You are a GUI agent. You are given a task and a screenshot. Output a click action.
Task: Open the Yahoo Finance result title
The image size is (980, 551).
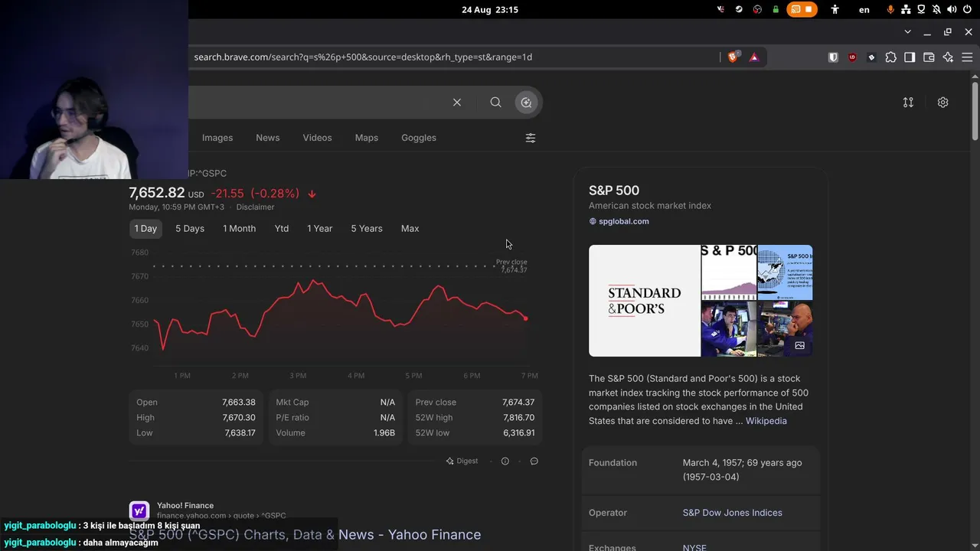[x=305, y=535]
